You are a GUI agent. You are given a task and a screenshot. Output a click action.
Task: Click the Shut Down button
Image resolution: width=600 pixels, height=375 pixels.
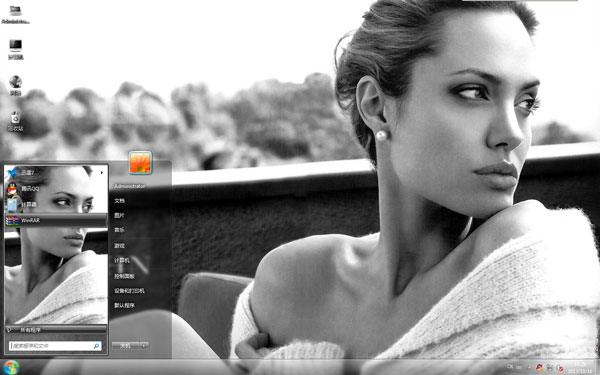(x=126, y=346)
